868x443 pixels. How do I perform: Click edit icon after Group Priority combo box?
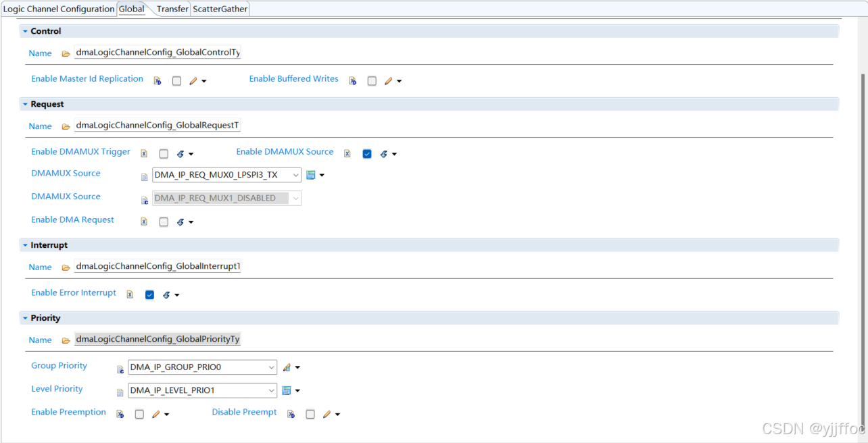coord(287,367)
